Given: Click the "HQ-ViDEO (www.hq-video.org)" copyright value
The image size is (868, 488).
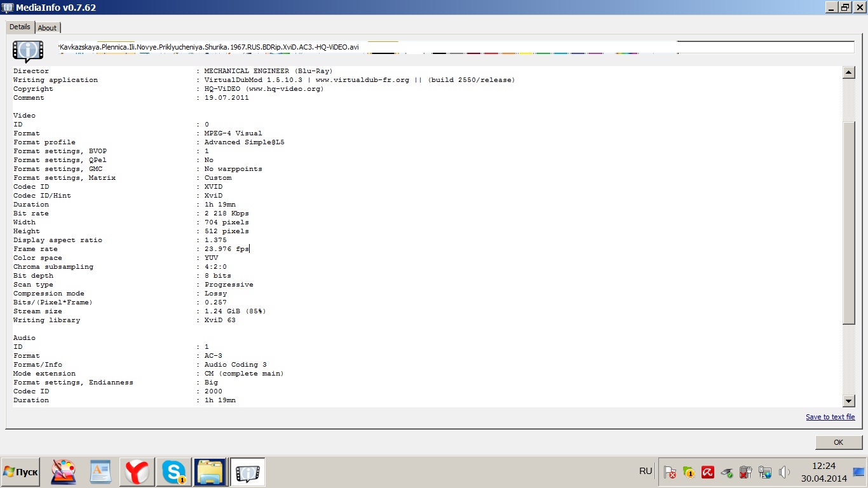Looking at the screenshot, I should (264, 89).
